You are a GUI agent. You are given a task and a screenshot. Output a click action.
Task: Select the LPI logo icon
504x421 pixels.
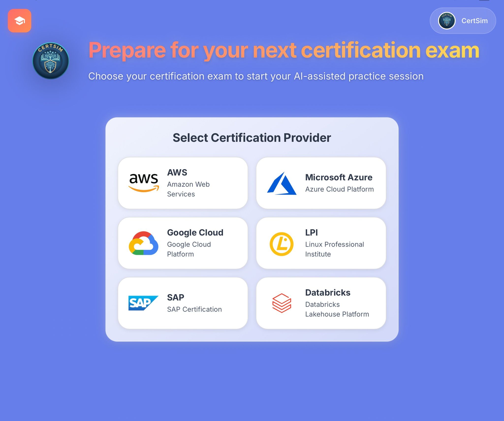(282, 244)
